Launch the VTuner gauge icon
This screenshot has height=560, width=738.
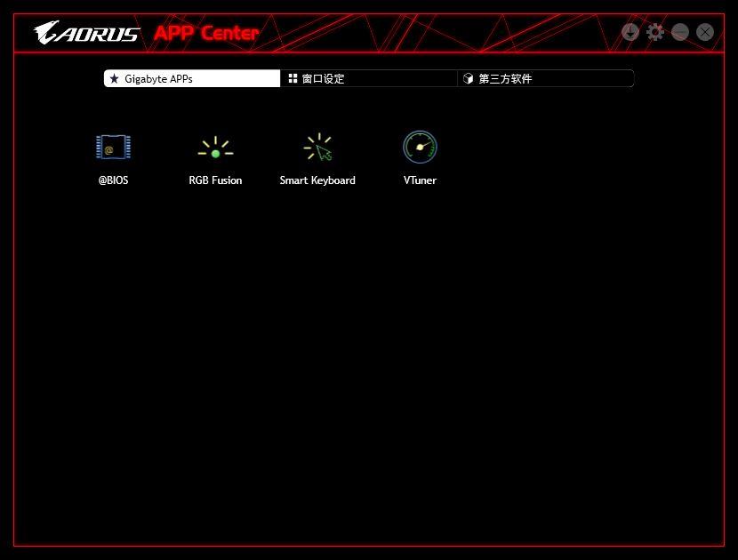tap(420, 147)
